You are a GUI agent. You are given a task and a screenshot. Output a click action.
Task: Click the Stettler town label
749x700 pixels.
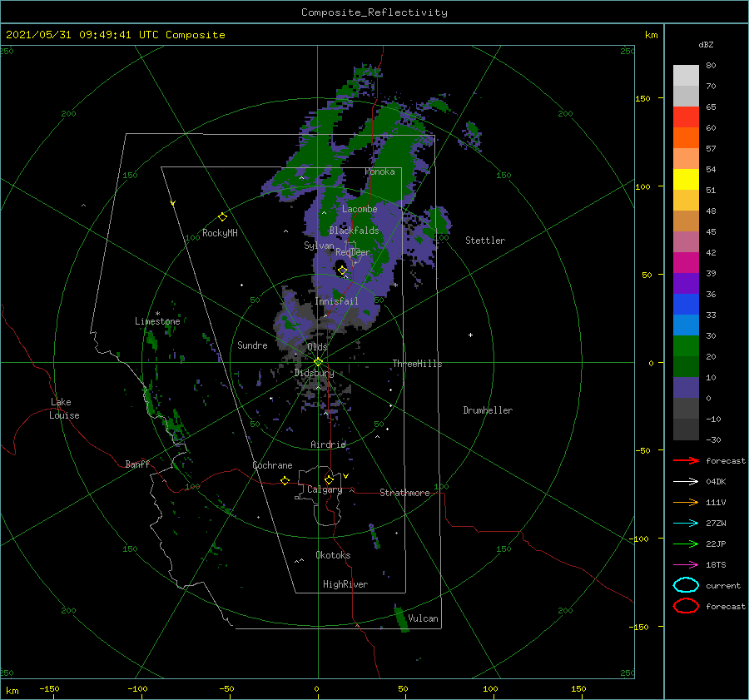click(x=485, y=241)
